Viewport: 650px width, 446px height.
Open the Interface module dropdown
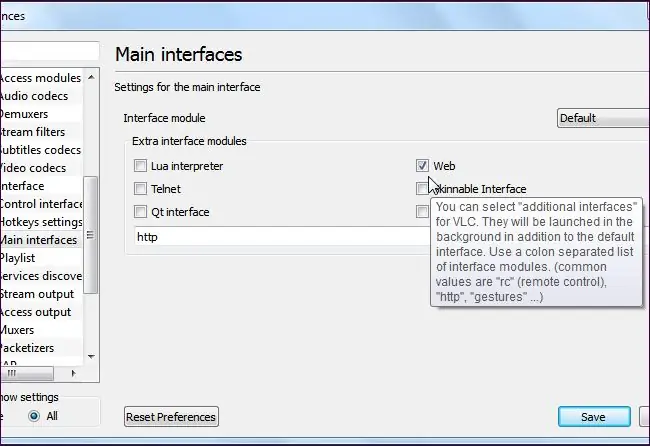tap(602, 118)
